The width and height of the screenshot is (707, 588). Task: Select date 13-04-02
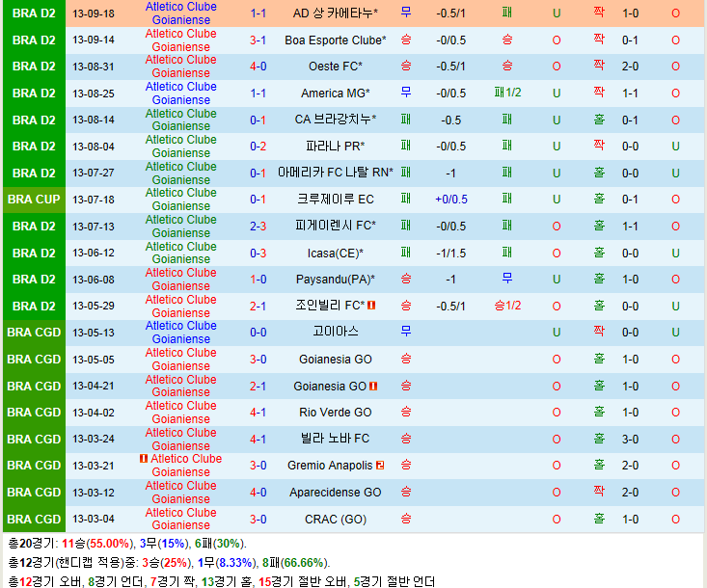(94, 412)
